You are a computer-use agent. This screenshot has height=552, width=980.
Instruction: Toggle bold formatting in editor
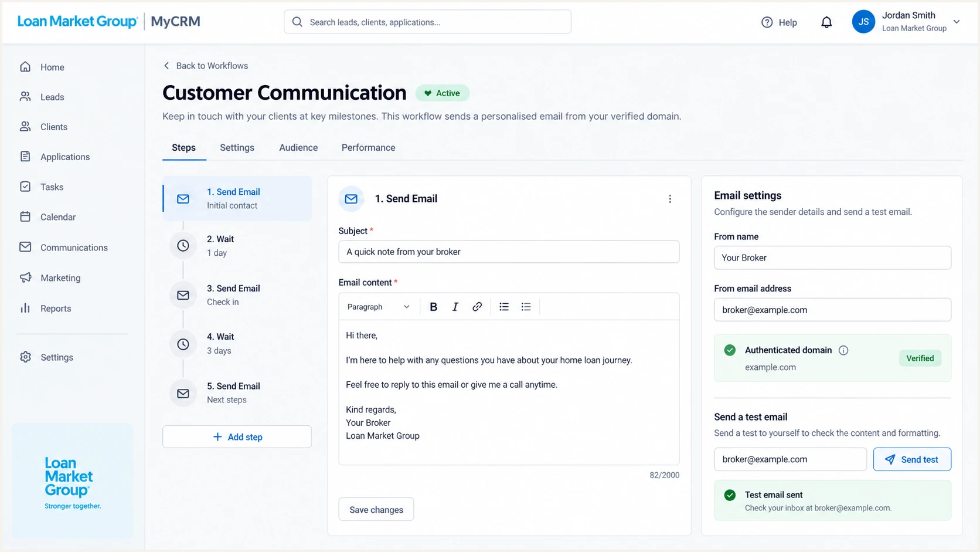click(434, 307)
